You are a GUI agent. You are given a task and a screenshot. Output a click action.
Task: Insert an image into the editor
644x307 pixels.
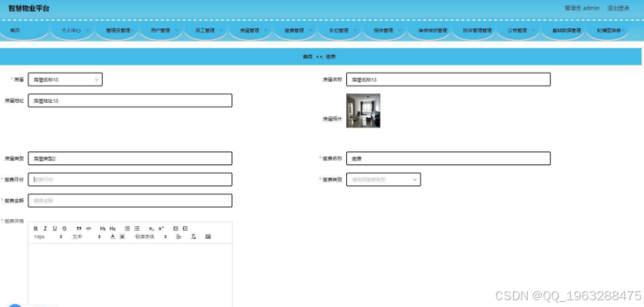tap(208, 237)
